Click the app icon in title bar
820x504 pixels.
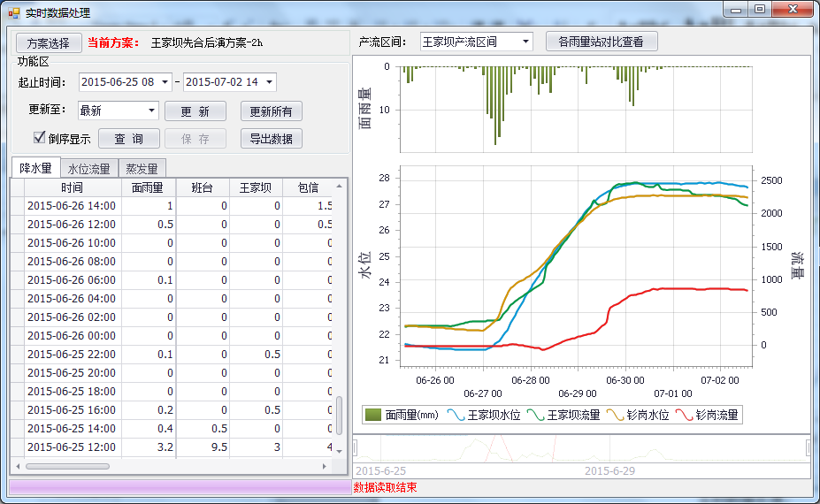(13, 13)
